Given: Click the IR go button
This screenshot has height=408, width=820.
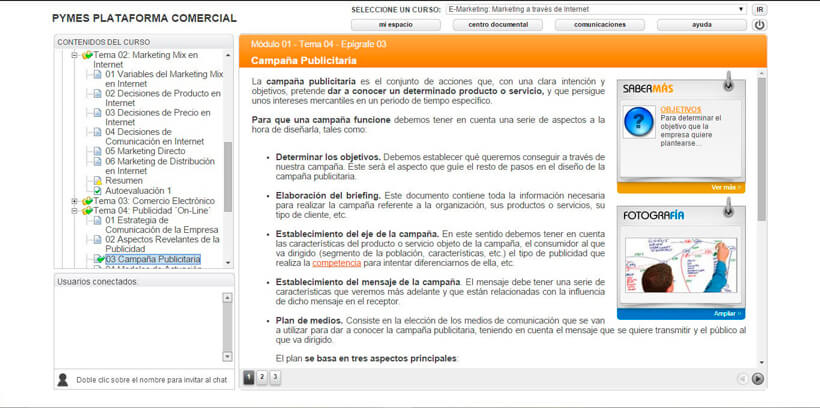Looking at the screenshot, I should tap(759, 9).
